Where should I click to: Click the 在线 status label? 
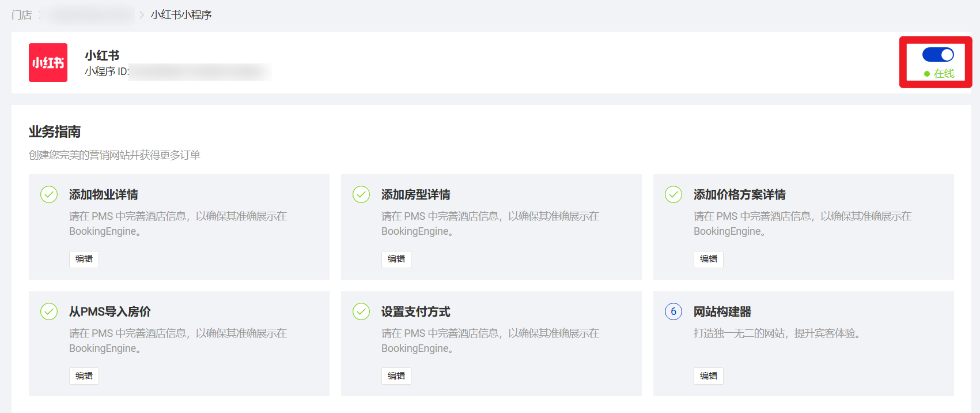click(943, 74)
